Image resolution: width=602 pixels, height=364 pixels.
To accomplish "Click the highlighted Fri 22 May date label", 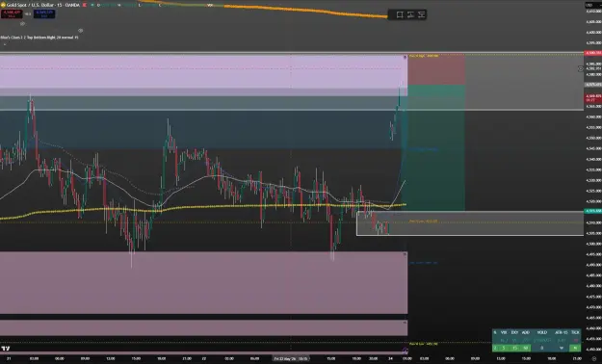I will pyautogui.click(x=291, y=358).
